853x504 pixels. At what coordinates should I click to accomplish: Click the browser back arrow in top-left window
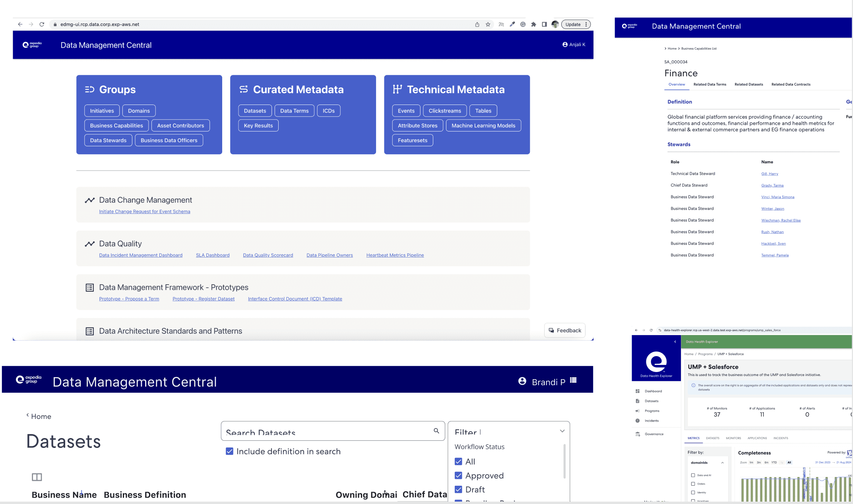tap(20, 24)
